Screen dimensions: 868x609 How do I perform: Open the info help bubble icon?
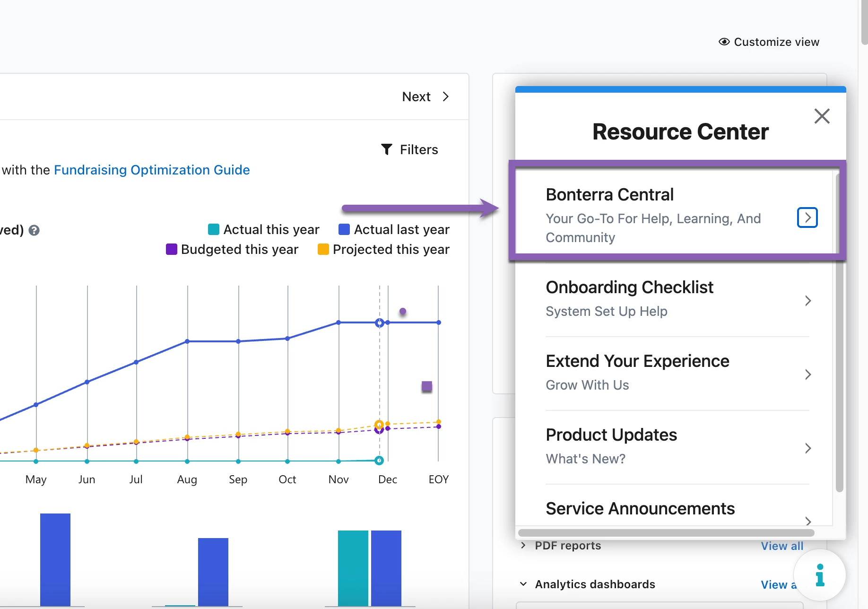point(820,575)
